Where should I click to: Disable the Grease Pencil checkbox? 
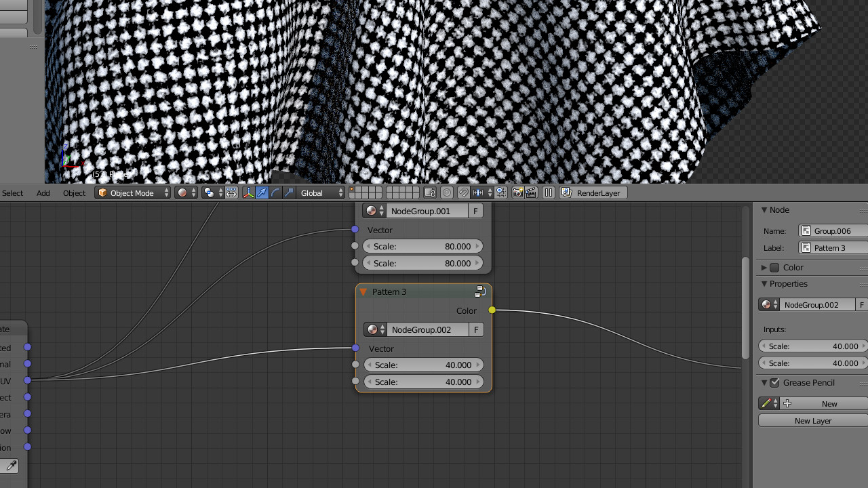(x=775, y=383)
